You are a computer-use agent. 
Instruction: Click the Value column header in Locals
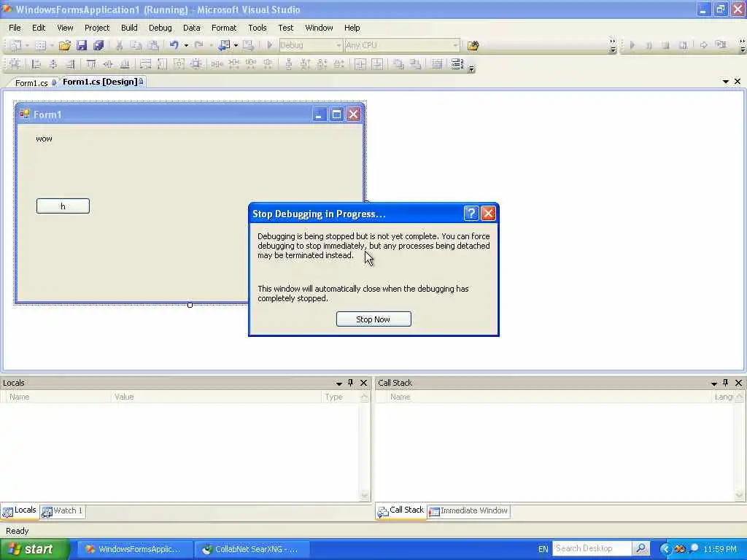click(216, 397)
